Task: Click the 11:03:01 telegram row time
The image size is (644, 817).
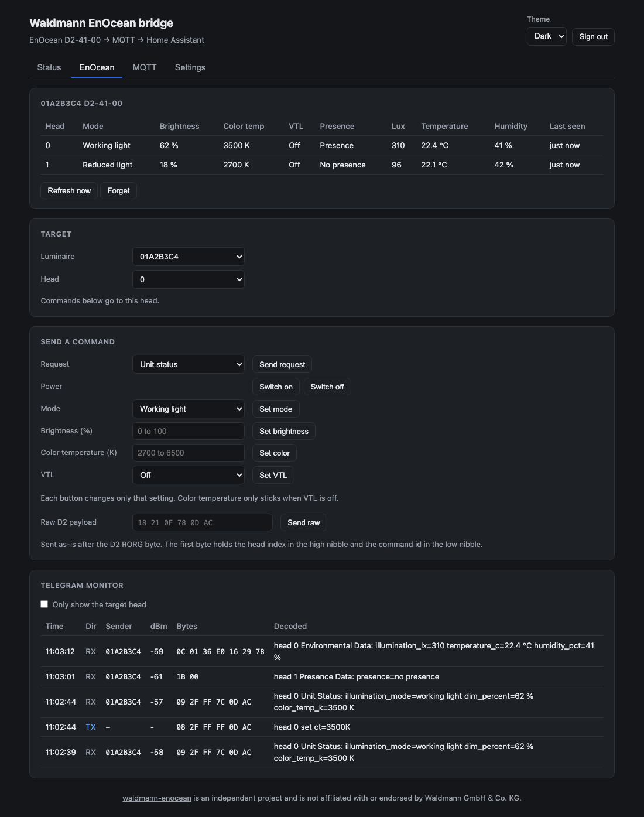Action: click(60, 676)
